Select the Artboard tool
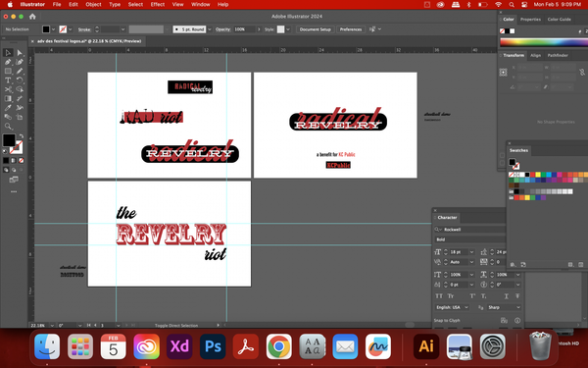Viewport: 588px width, 368px height. 20,117
